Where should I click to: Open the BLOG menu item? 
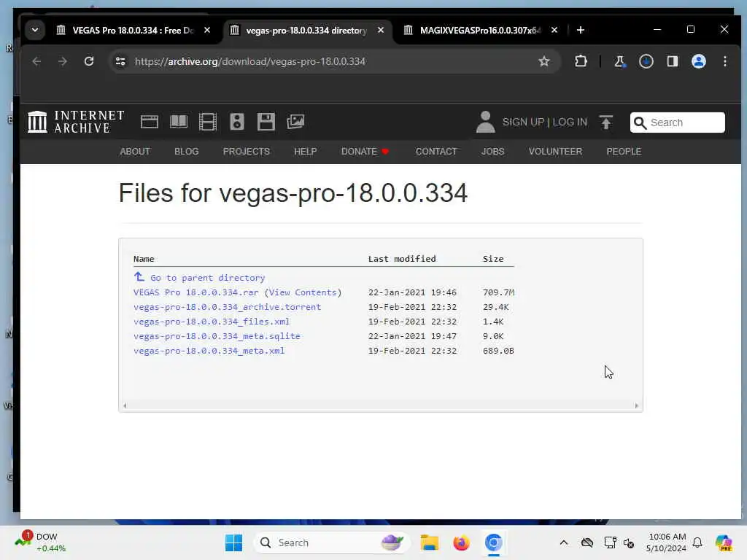pos(186,152)
